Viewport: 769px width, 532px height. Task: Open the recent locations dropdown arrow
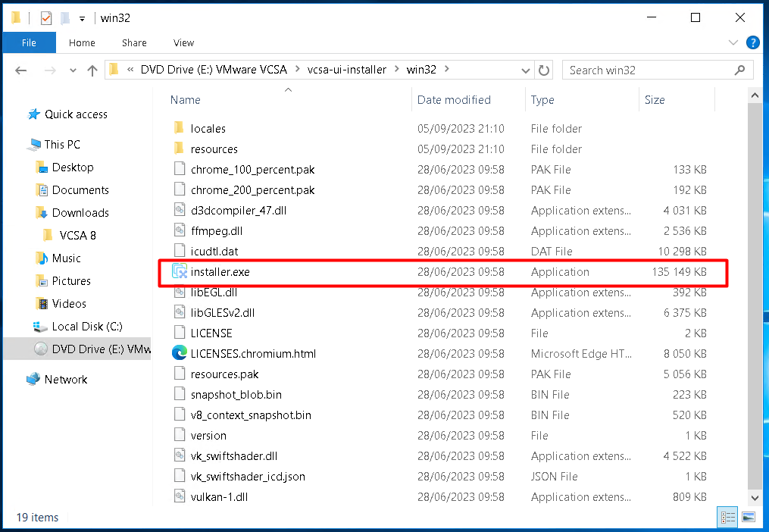tap(73, 70)
